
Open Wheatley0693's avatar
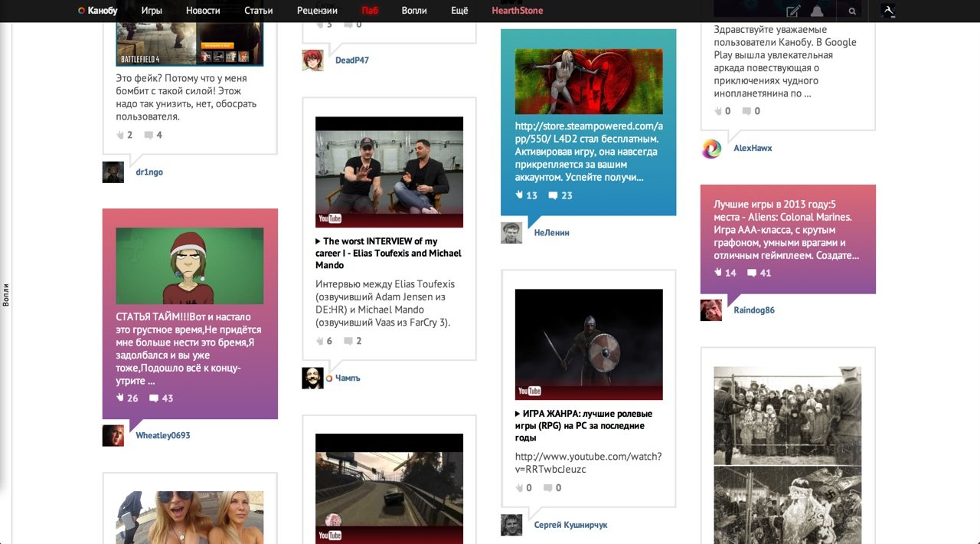pyautogui.click(x=113, y=435)
